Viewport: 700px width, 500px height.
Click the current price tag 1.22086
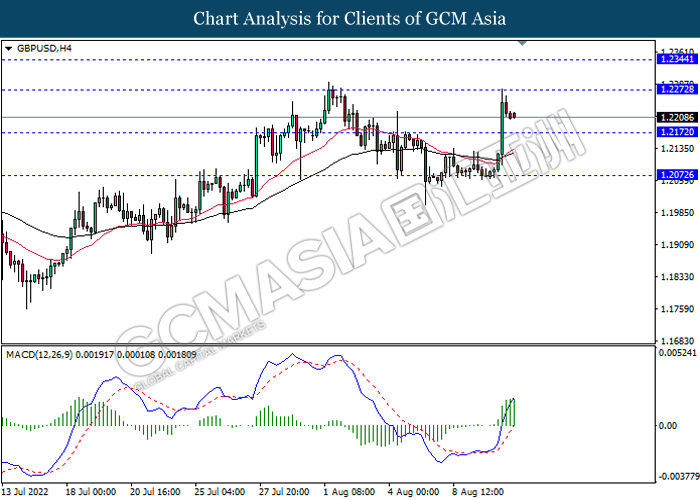tap(677, 117)
